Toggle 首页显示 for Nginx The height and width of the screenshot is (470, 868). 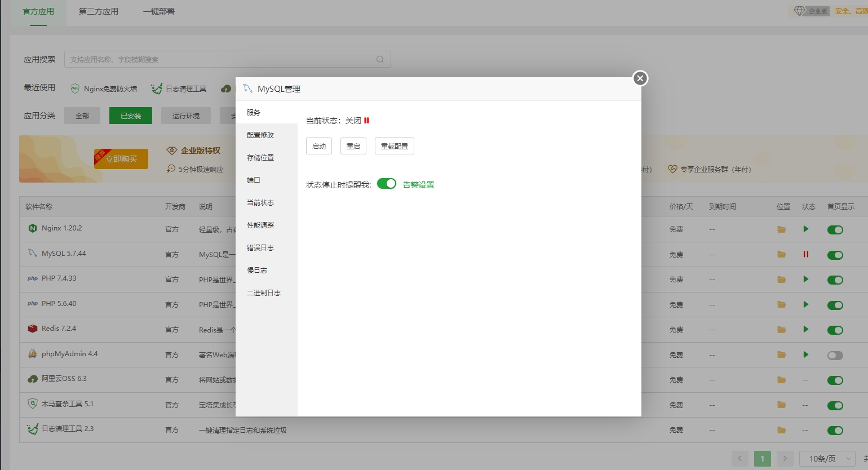coord(835,230)
